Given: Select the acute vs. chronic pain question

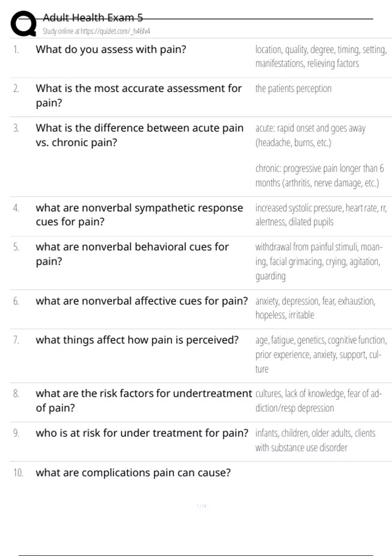Looking at the screenshot, I should (139, 135).
